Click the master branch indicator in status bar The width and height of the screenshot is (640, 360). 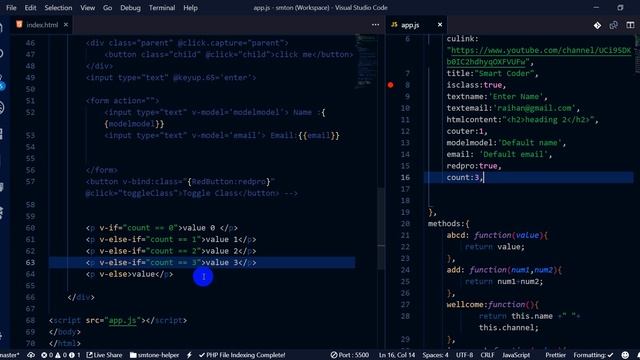[10, 355]
